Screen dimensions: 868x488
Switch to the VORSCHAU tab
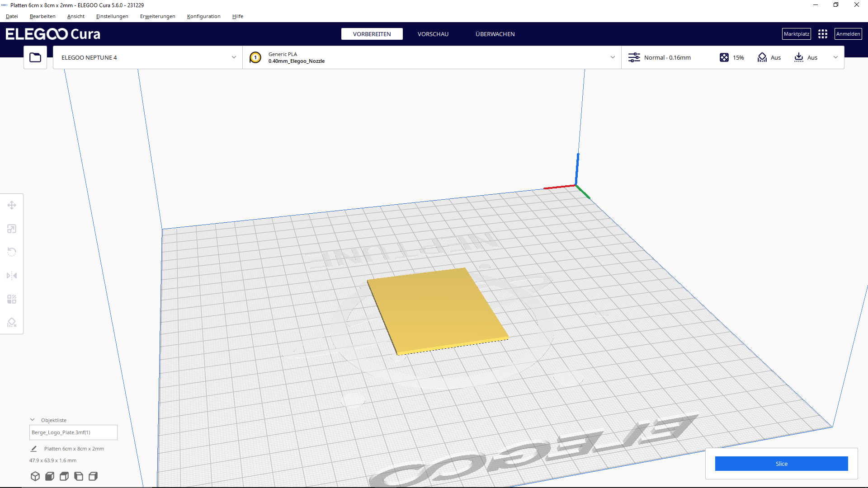tap(433, 34)
